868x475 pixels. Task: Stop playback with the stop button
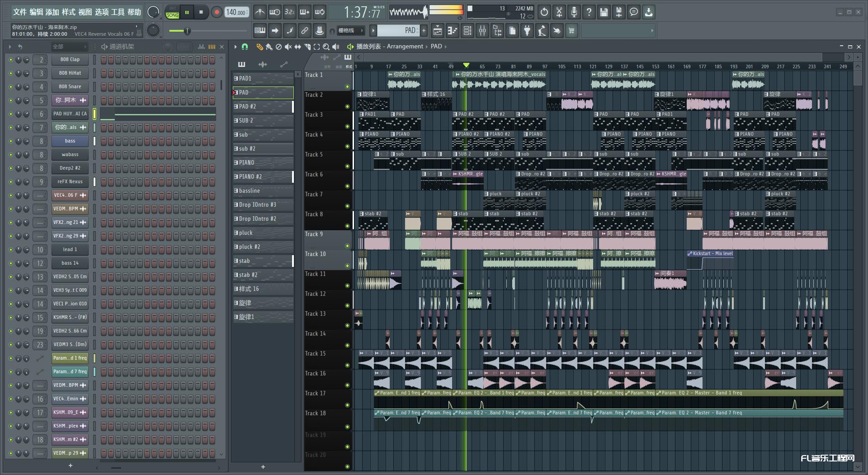point(201,12)
